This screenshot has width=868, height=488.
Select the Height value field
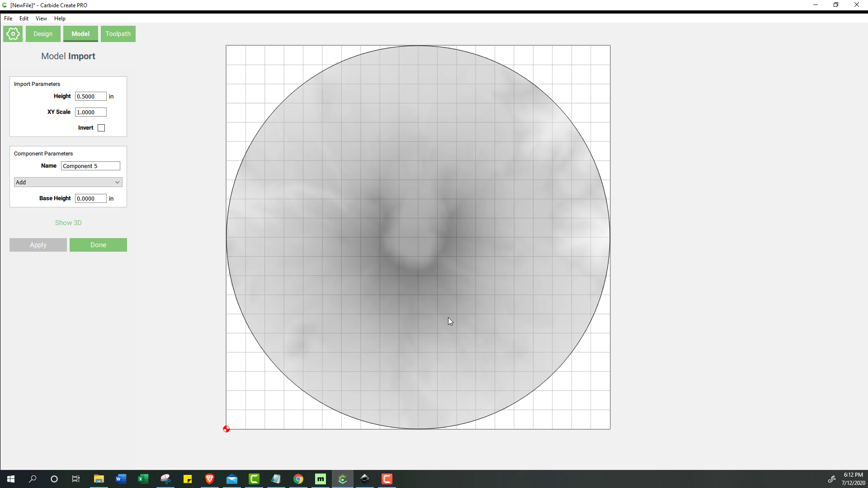point(90,96)
